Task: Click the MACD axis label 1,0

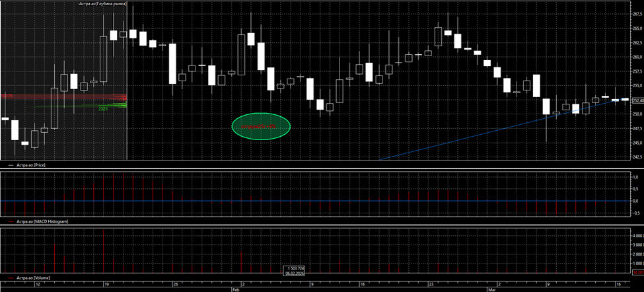Action: point(635,177)
